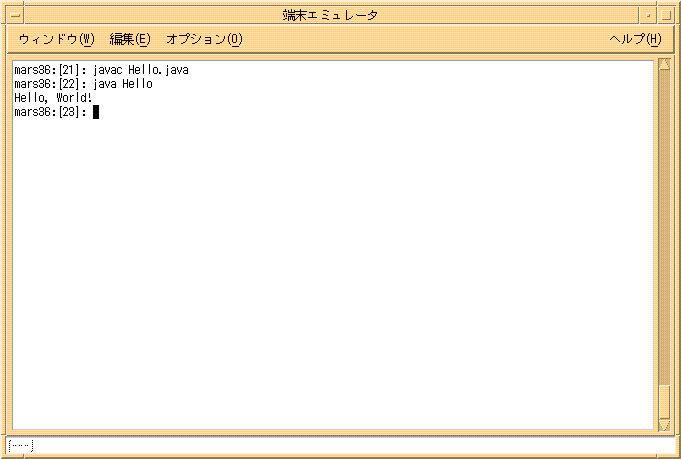Image resolution: width=681 pixels, height=459 pixels.
Task: Click the vertical scrollbar thumb
Action: pyautogui.click(x=664, y=400)
